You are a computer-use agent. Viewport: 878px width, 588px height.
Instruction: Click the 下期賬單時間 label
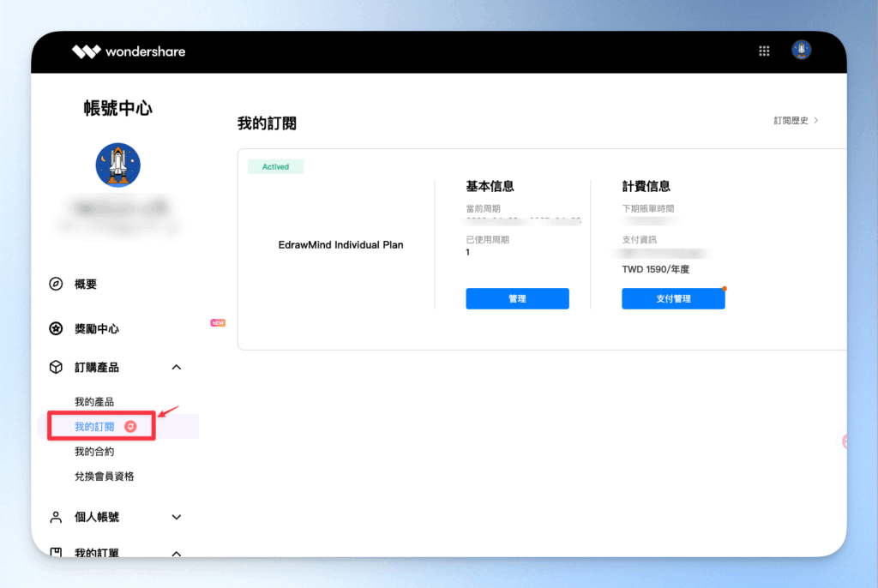coord(648,208)
